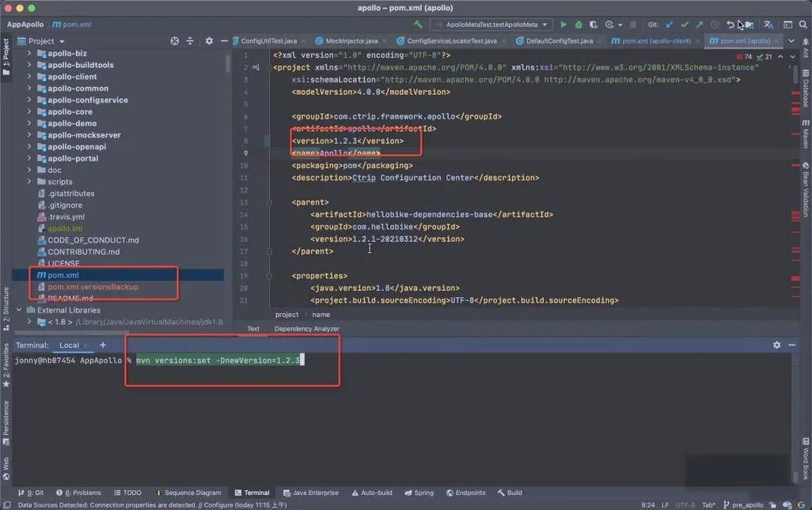
Task: Expand the apollo-client module folder
Action: point(29,77)
